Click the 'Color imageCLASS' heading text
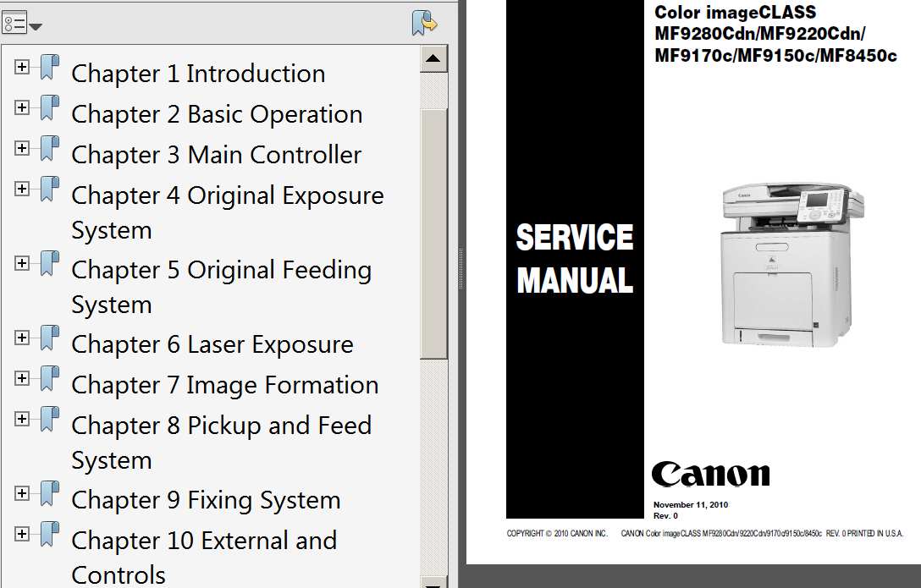 point(735,13)
